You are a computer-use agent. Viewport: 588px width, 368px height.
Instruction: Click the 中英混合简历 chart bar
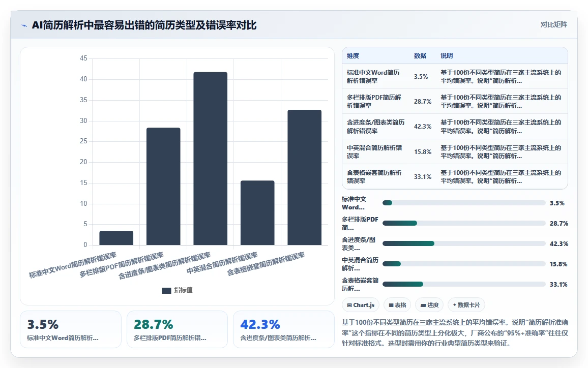click(x=257, y=213)
